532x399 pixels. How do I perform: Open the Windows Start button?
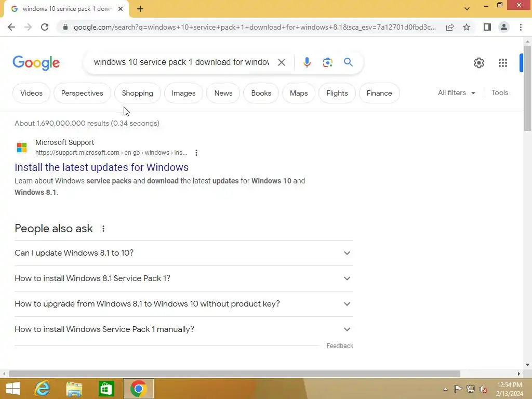[13, 389]
